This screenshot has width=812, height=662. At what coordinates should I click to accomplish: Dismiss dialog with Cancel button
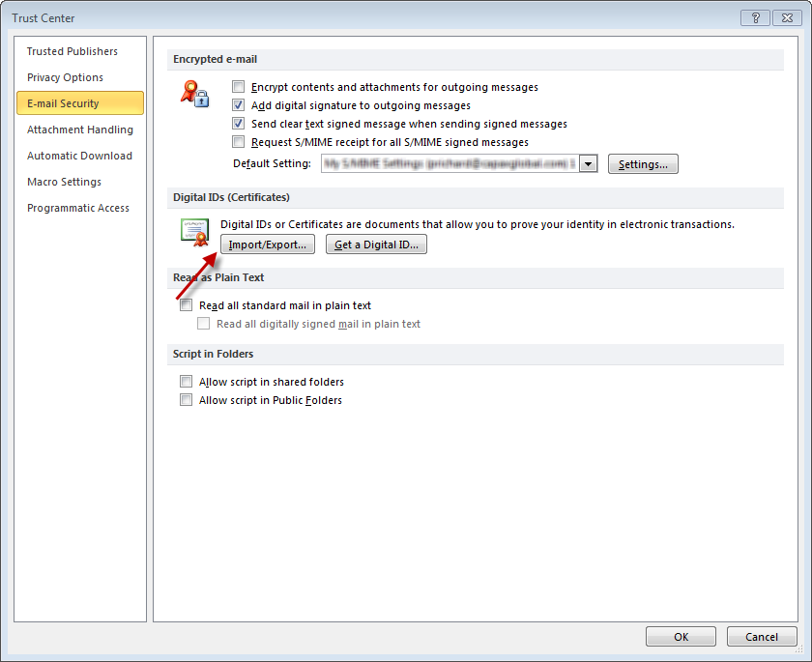click(x=762, y=636)
